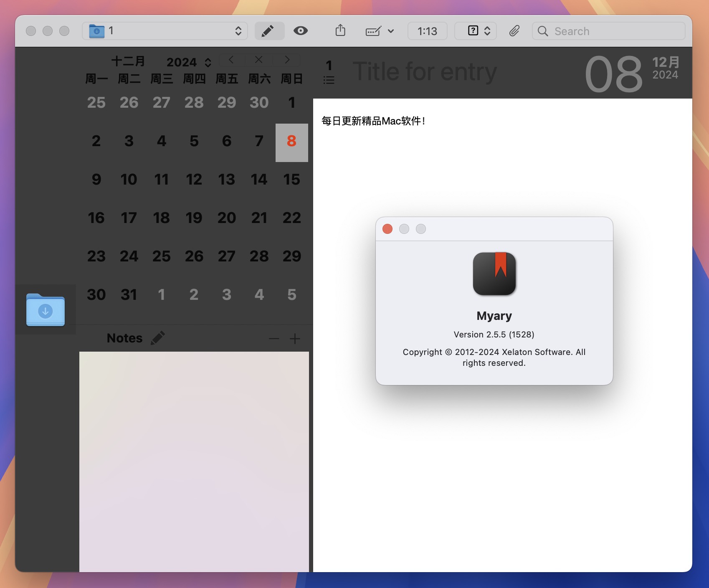The height and width of the screenshot is (588, 709).
Task: Click the Title for entry field
Action: pyautogui.click(x=425, y=72)
